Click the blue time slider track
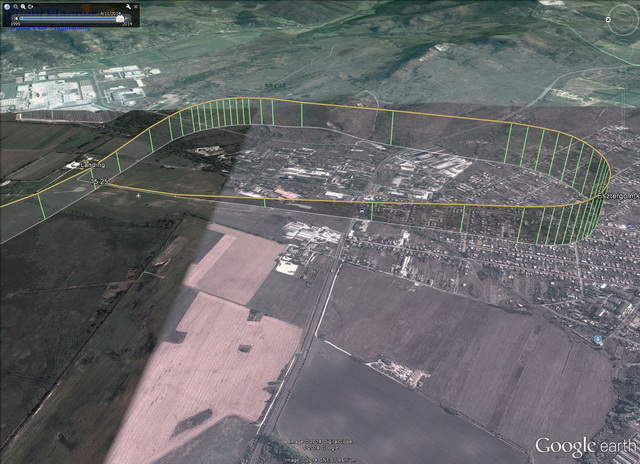The width and height of the screenshot is (640, 464). pyautogui.click(x=67, y=18)
